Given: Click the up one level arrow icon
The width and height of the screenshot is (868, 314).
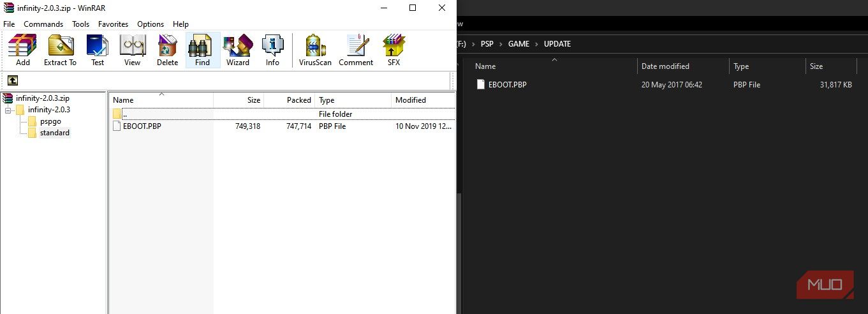Looking at the screenshot, I should pyautogui.click(x=13, y=80).
